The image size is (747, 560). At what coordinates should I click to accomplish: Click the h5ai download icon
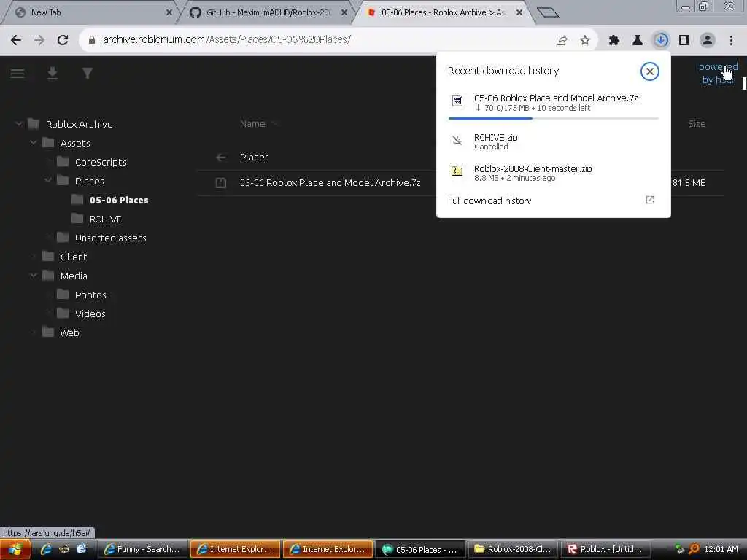(x=53, y=74)
